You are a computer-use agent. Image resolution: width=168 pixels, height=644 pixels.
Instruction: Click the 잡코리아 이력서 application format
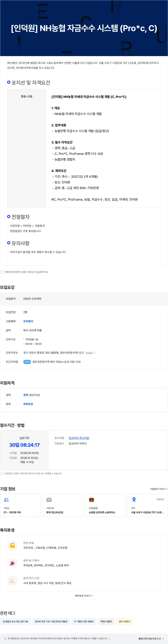[78, 444]
